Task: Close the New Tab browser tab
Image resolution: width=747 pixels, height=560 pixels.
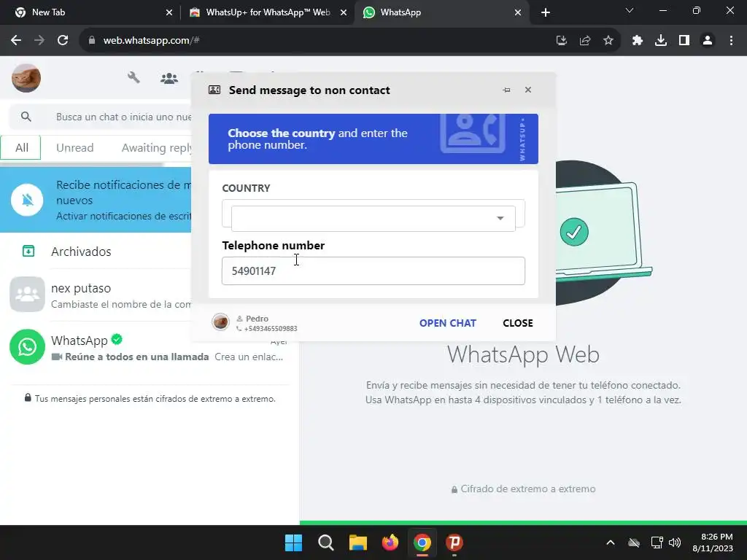Action: [169, 12]
